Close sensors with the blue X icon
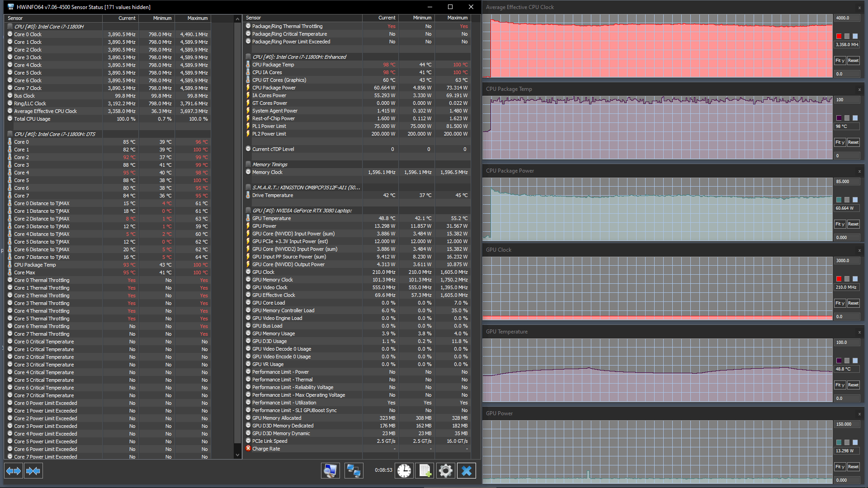Image resolution: width=868 pixels, height=488 pixels. (x=467, y=471)
